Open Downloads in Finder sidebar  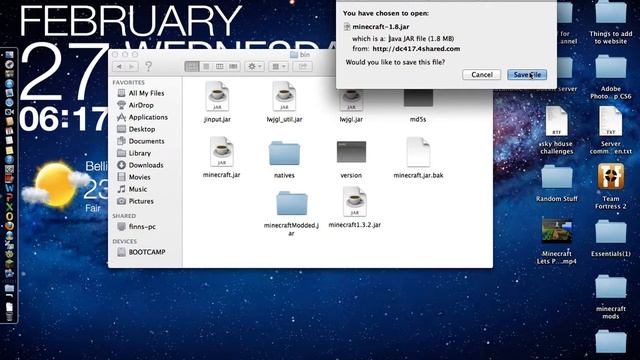coord(140,165)
